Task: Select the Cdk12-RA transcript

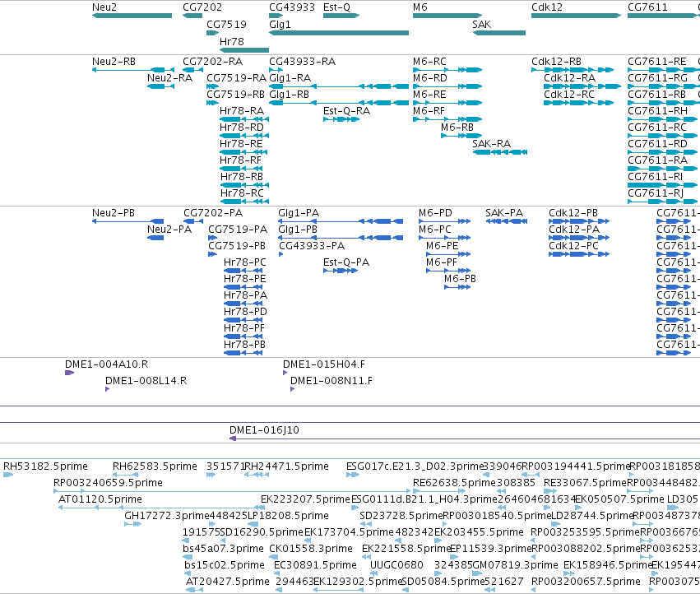Action: coord(582,86)
